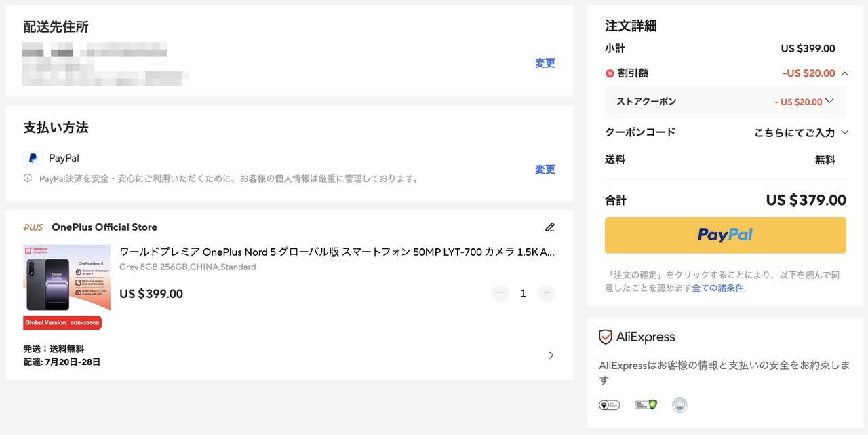Screen dimensions: 868x435
Task: Change the shipping address via 変更
Action: click(545, 63)
